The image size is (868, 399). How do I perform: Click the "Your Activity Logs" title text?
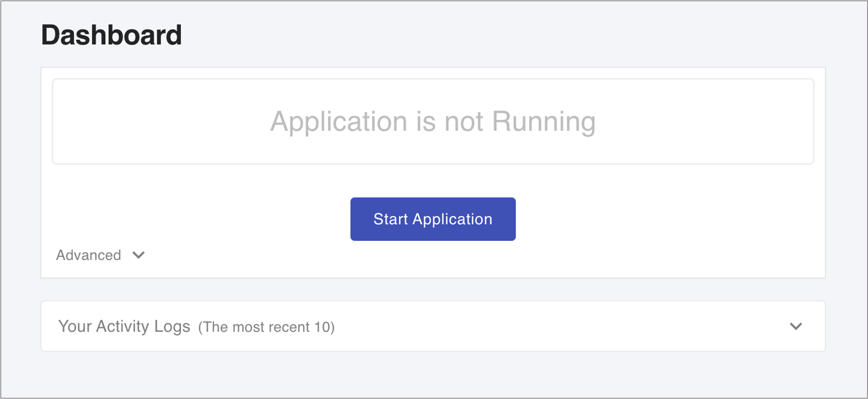pyautogui.click(x=124, y=326)
